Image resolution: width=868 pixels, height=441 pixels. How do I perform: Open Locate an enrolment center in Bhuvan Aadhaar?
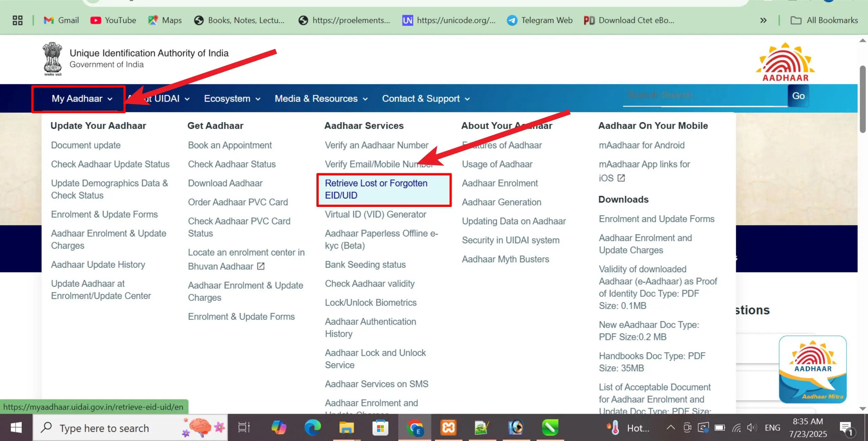pyautogui.click(x=246, y=259)
